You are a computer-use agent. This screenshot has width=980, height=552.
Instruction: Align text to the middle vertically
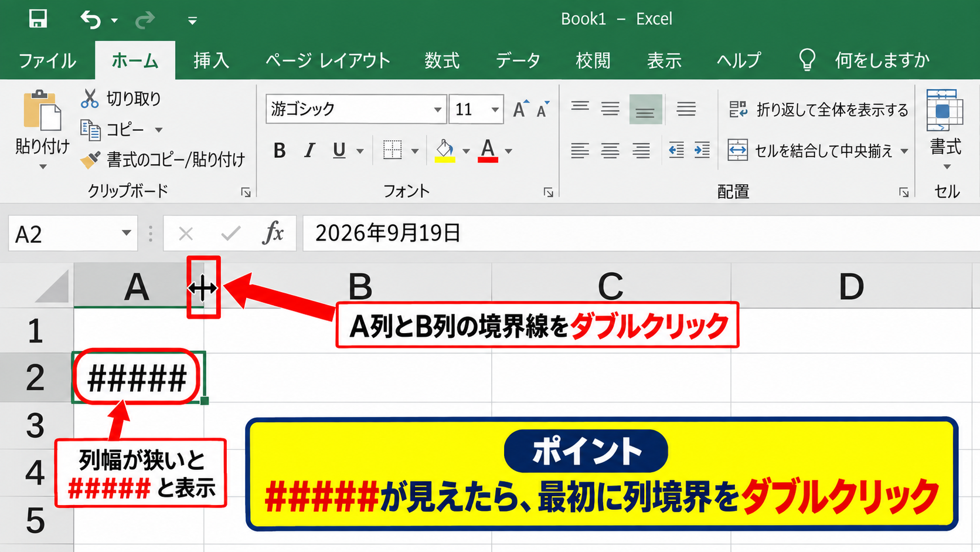(x=610, y=109)
